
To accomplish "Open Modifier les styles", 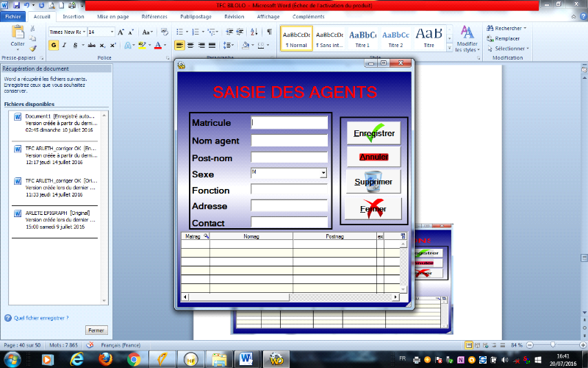I will [467, 39].
